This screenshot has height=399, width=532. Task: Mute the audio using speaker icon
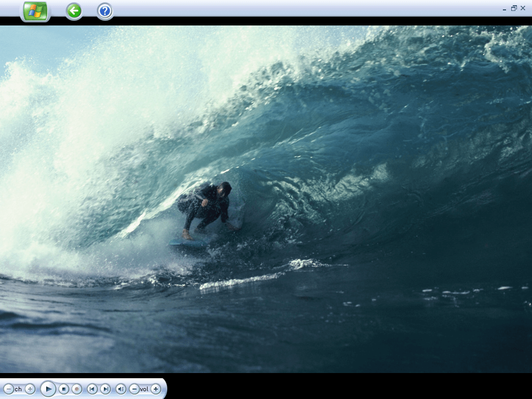pos(121,389)
